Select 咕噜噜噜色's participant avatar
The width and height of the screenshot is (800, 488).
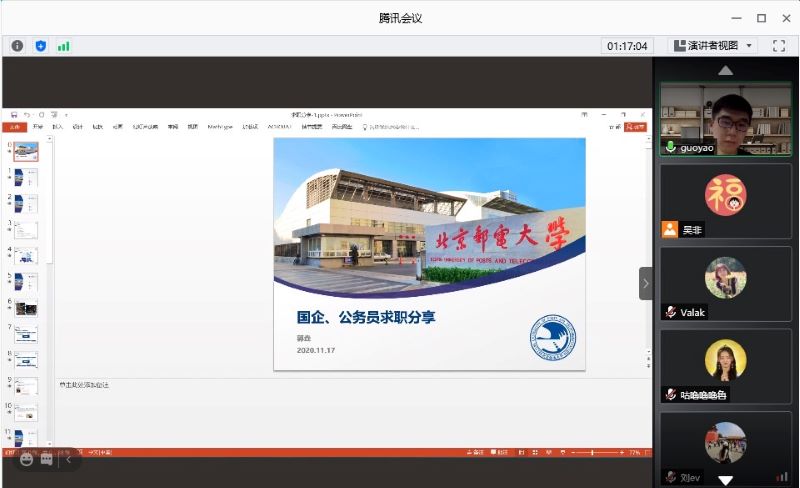tap(725, 360)
